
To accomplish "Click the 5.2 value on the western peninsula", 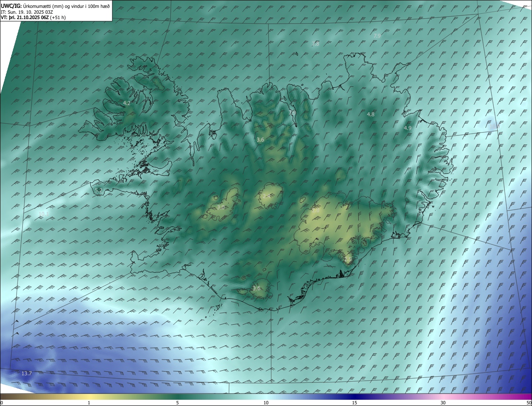I will [x=99, y=190].
